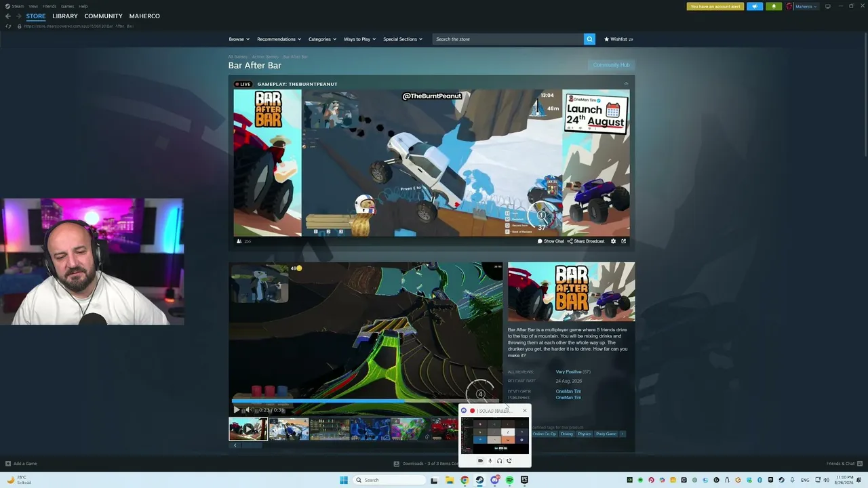Seek the trailer video progress bar
868x488 pixels.
pyautogui.click(x=366, y=402)
